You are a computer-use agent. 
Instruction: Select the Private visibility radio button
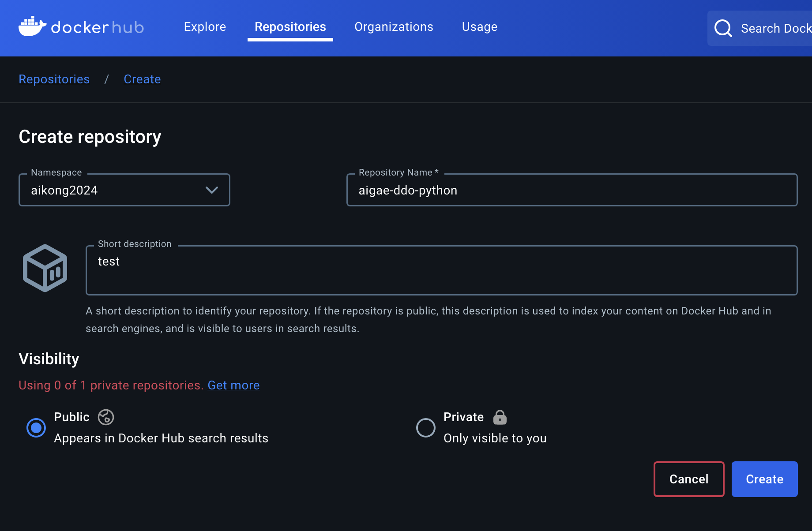pyautogui.click(x=426, y=428)
